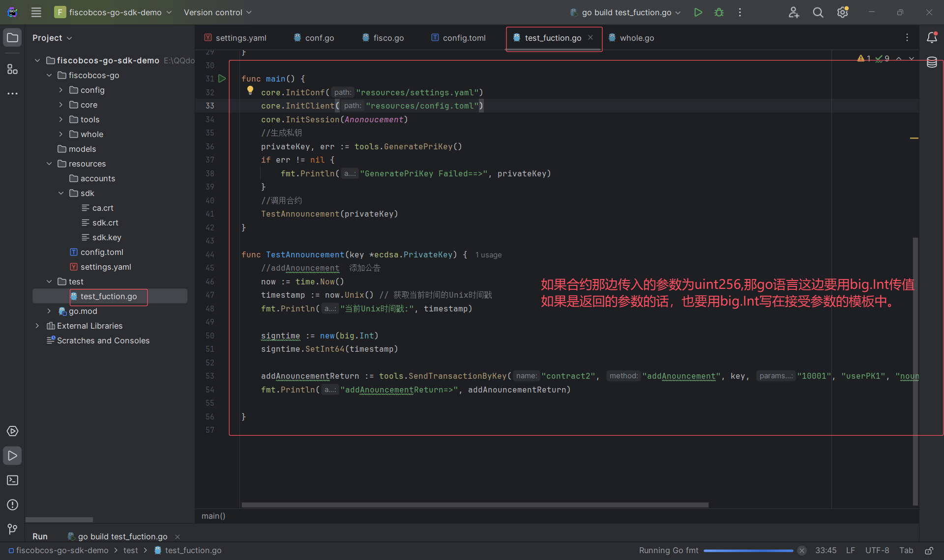Click the editor horizontal scrollbar

pyautogui.click(x=474, y=505)
